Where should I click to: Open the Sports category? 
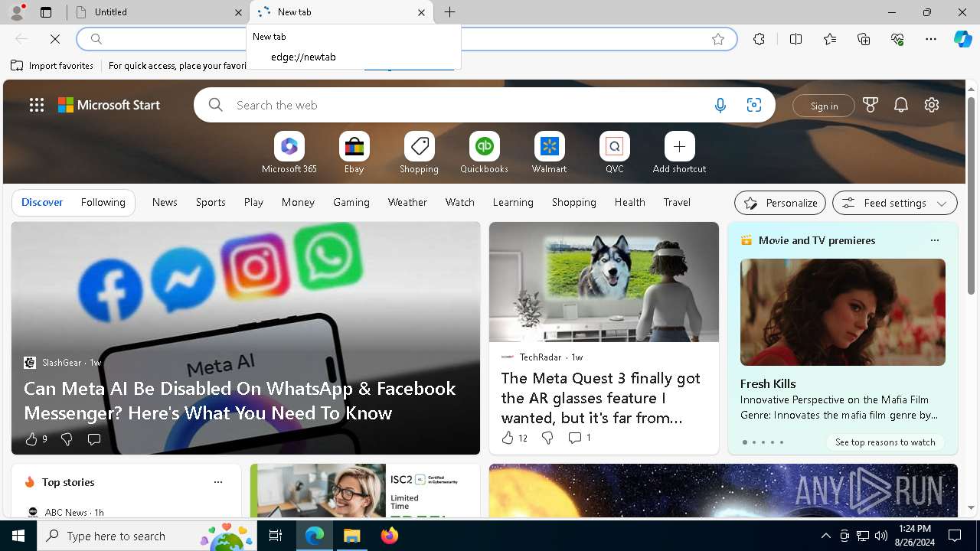(211, 203)
